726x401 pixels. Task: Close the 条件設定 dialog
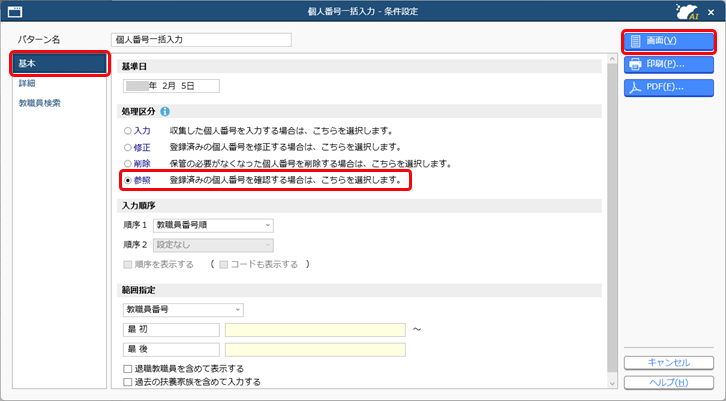[x=711, y=13]
